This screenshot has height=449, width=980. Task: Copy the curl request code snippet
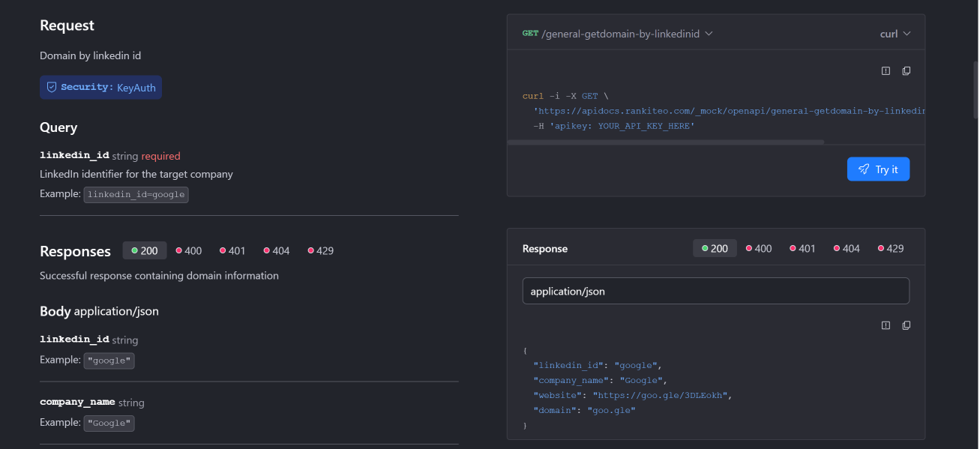(x=906, y=71)
